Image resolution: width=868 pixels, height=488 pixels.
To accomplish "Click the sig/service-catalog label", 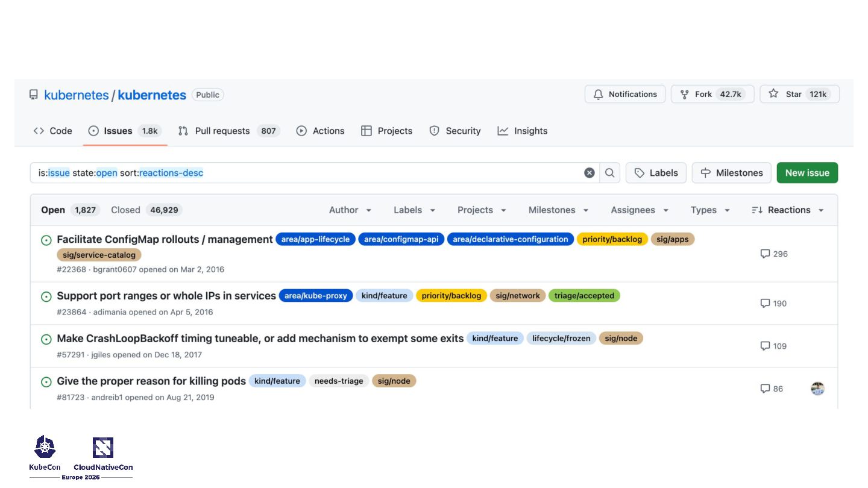I will coord(99,255).
